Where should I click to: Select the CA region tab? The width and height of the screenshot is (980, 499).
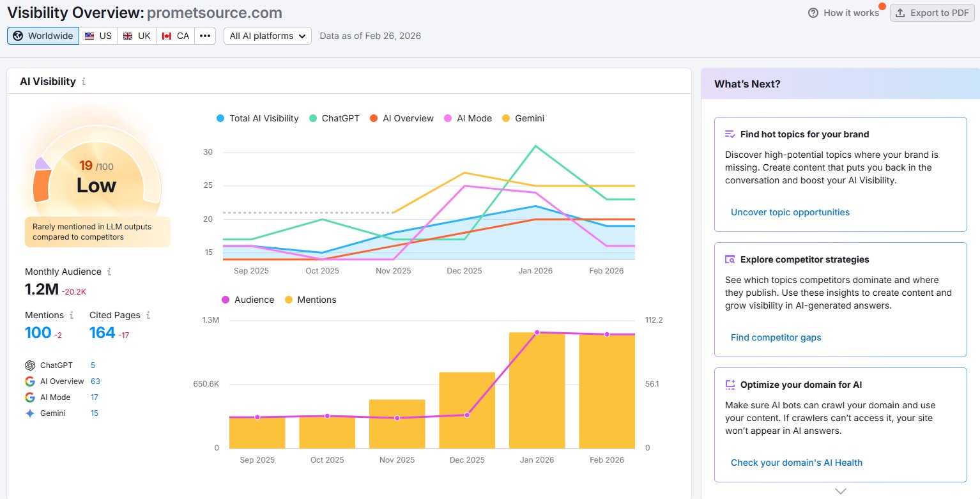[175, 36]
